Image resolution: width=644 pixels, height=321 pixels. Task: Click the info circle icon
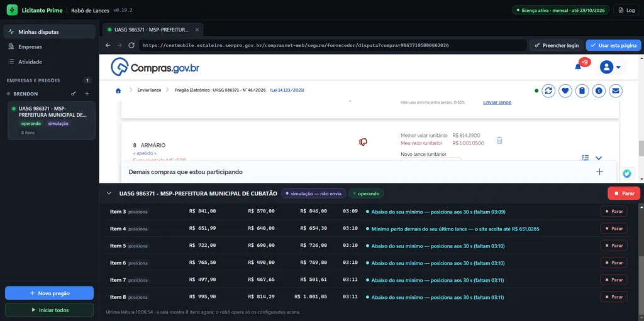click(599, 90)
